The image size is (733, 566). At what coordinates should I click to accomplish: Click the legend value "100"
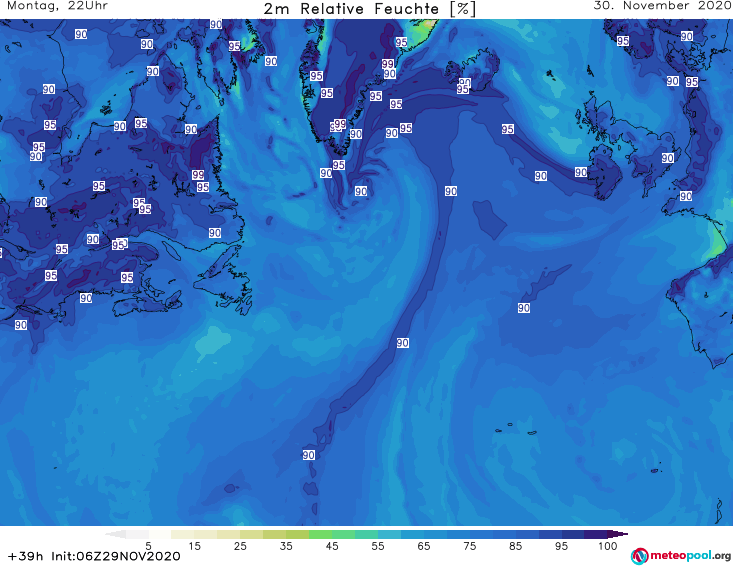click(607, 546)
